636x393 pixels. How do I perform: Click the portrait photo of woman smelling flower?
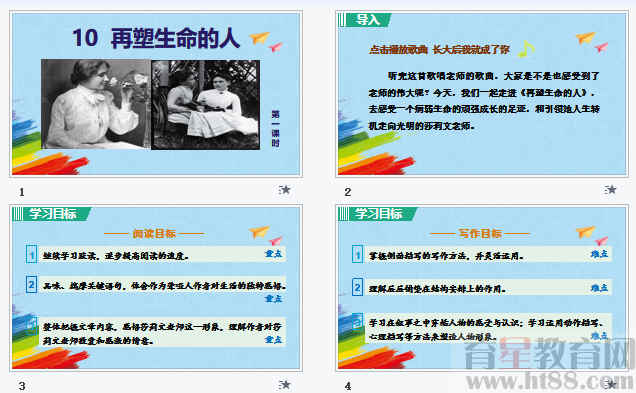coord(96,104)
